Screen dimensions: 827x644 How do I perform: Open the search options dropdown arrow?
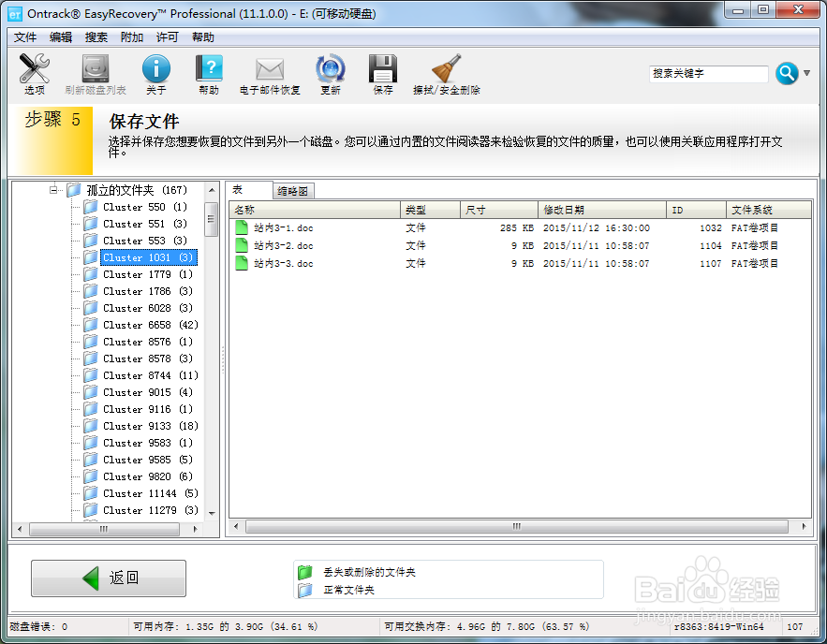click(806, 73)
